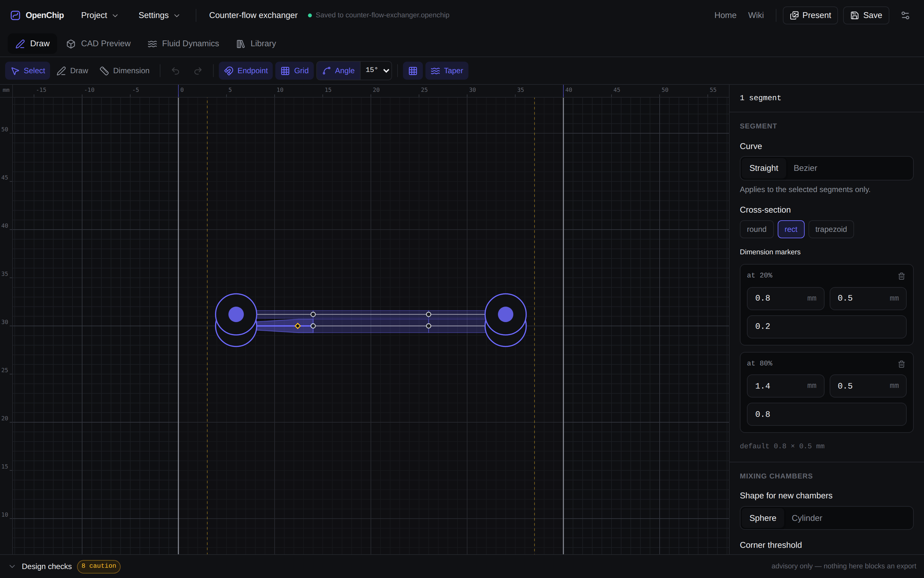Activate the Dimension tool
Image resolution: width=924 pixels, height=578 pixels.
tap(124, 71)
